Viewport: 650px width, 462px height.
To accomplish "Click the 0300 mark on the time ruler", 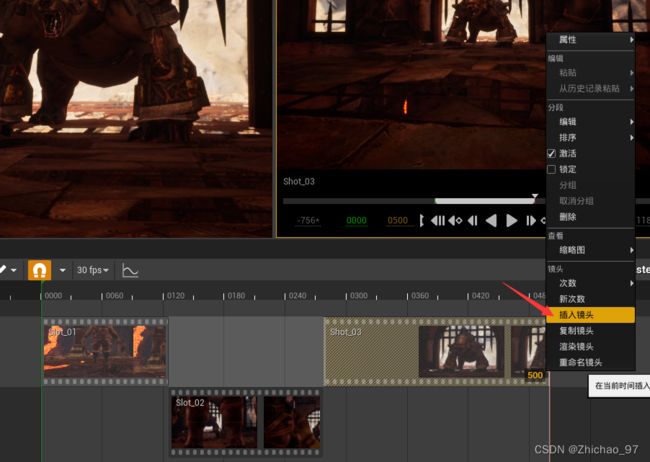I will pos(359,296).
